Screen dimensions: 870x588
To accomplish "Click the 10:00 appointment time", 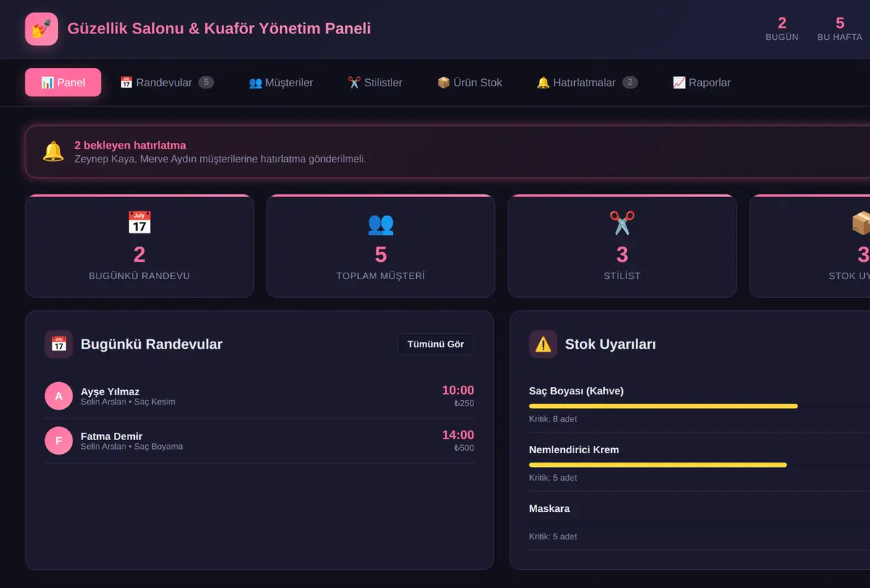I will tap(458, 390).
